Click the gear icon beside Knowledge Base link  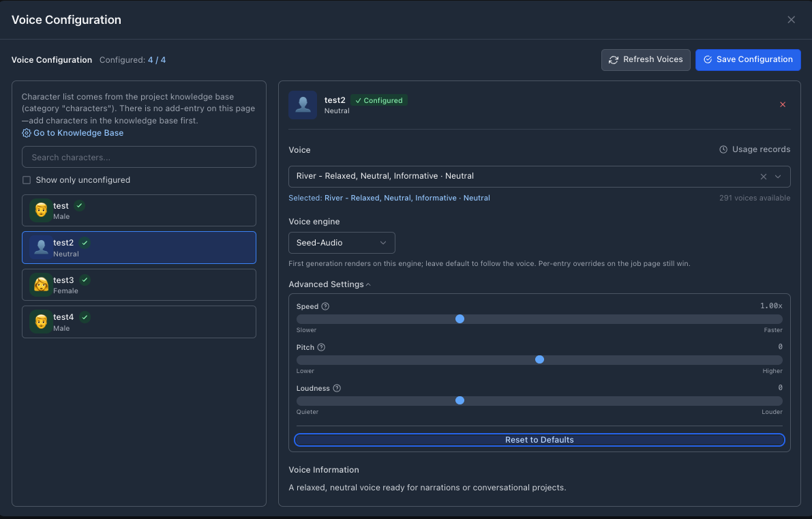(27, 133)
